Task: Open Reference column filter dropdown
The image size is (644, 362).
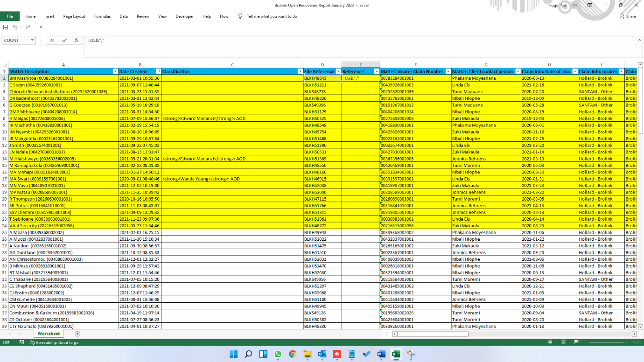Action: coord(377,71)
